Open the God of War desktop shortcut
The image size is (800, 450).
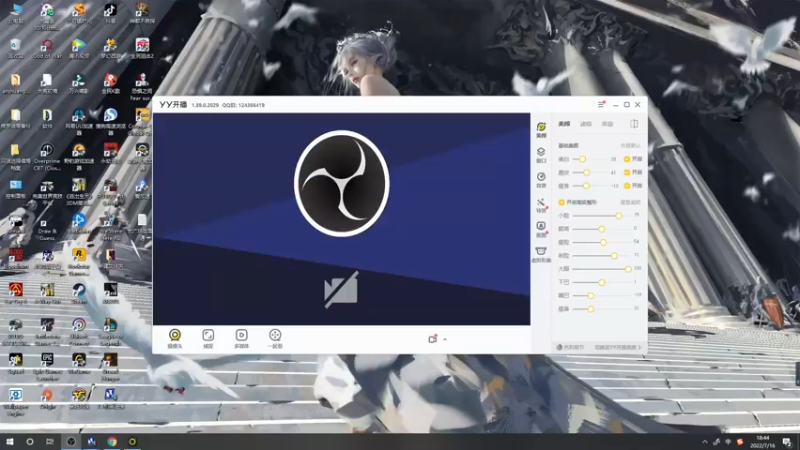47,49
